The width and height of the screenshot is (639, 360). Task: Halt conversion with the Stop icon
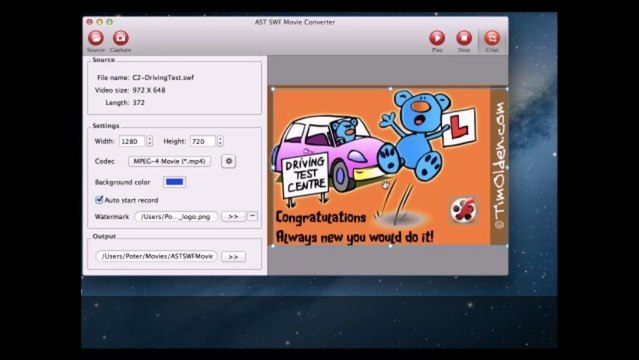point(464,38)
